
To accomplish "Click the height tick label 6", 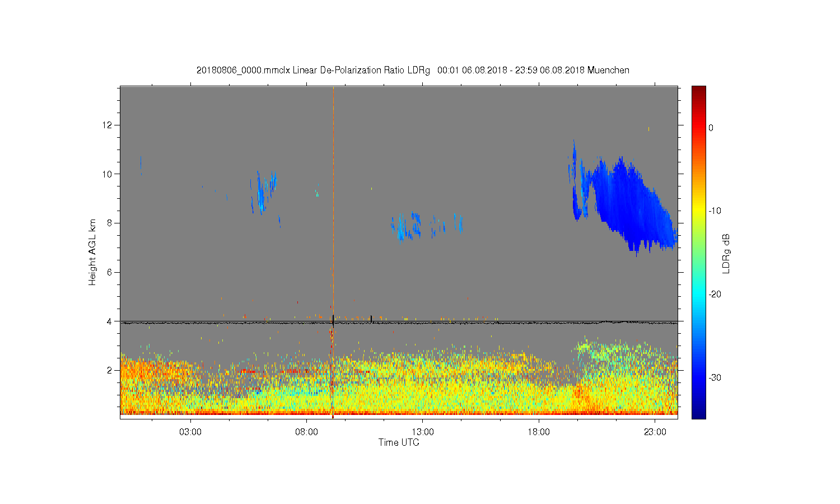I will 110,272.
